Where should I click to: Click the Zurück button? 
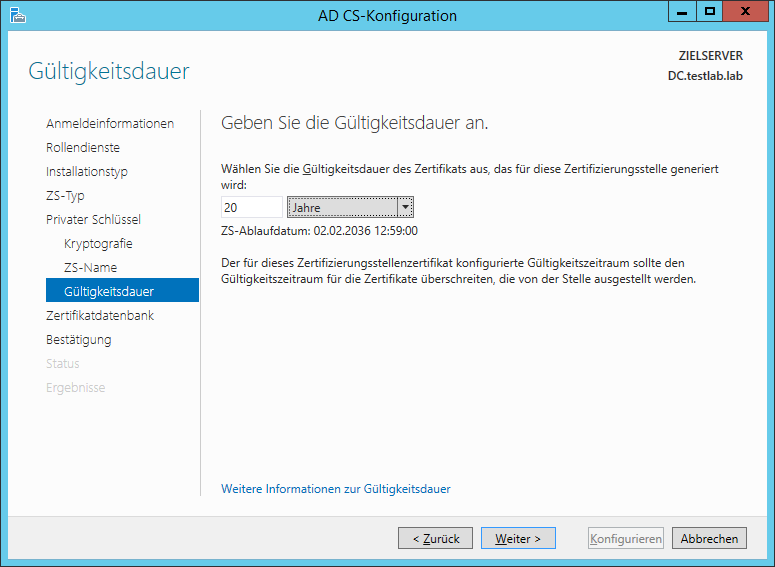click(x=435, y=538)
